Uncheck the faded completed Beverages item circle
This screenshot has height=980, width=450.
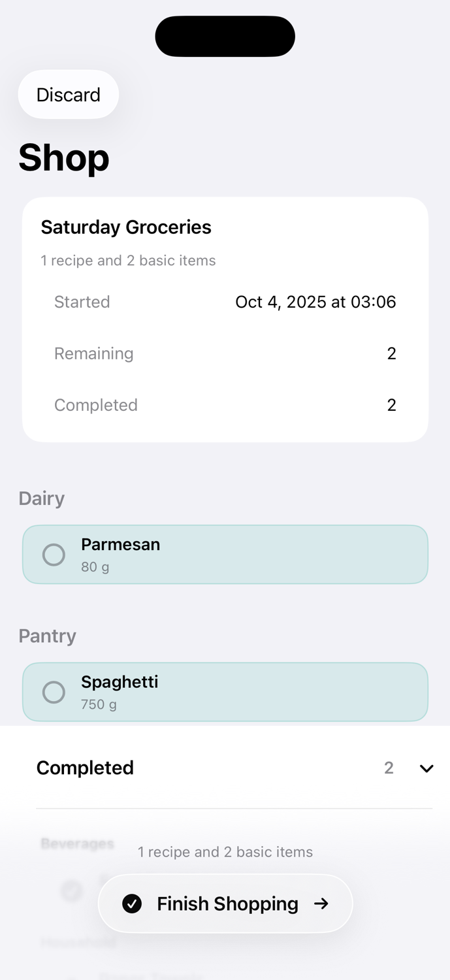click(72, 890)
